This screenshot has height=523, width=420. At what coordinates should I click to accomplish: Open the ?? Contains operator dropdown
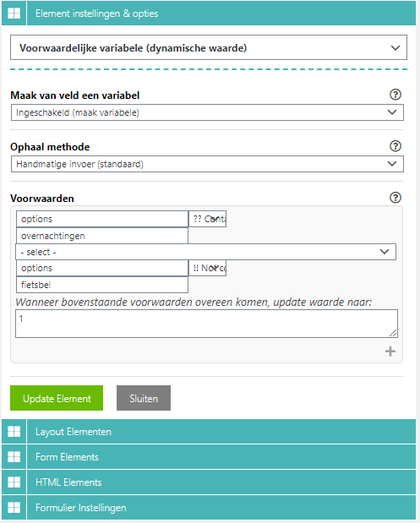tap(208, 219)
